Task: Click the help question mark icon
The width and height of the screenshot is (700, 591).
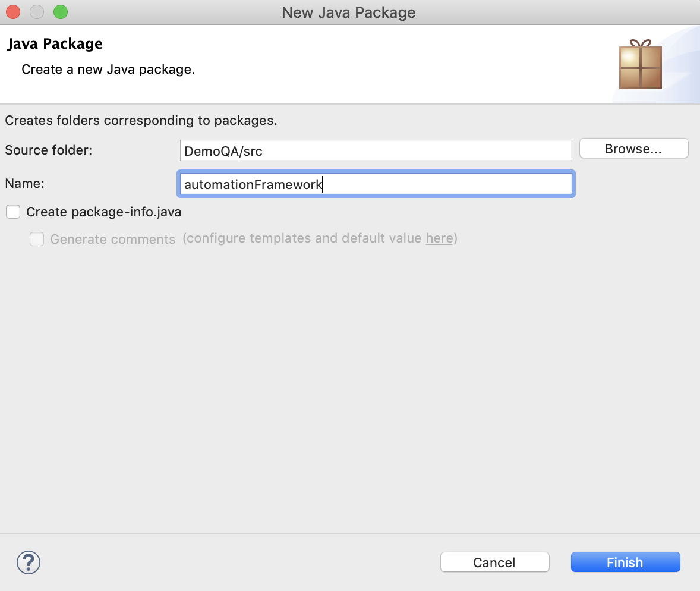Action: tap(29, 562)
